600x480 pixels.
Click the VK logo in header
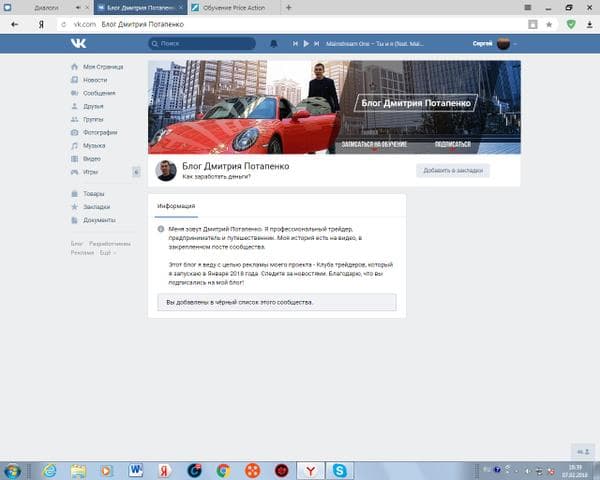[78, 44]
